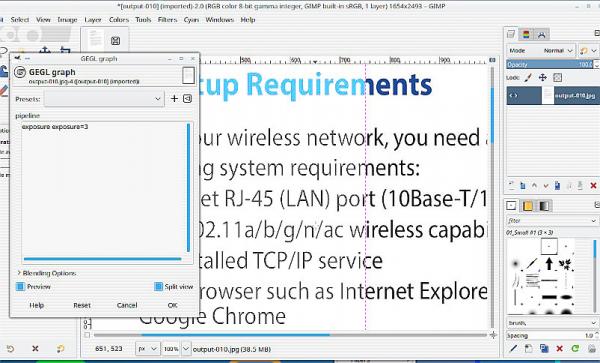Delete the current layer
Viewport: 600px width, 363px height.
(593, 186)
